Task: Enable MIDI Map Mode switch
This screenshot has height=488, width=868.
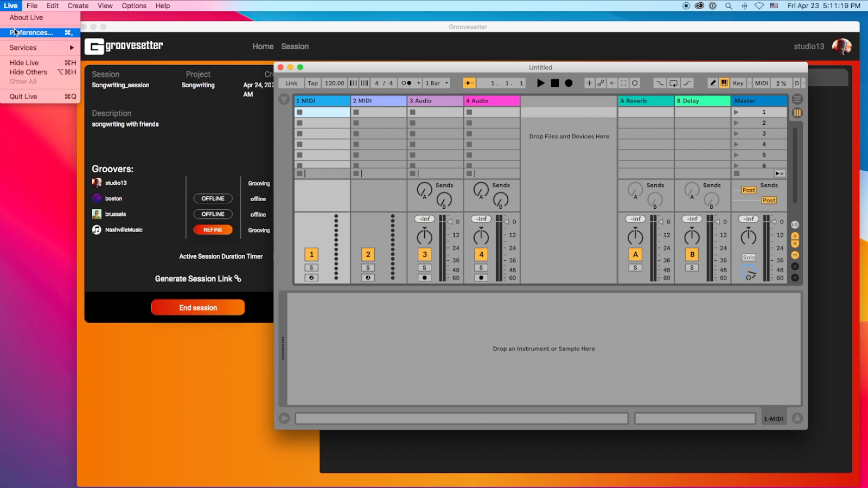Action: (x=761, y=83)
